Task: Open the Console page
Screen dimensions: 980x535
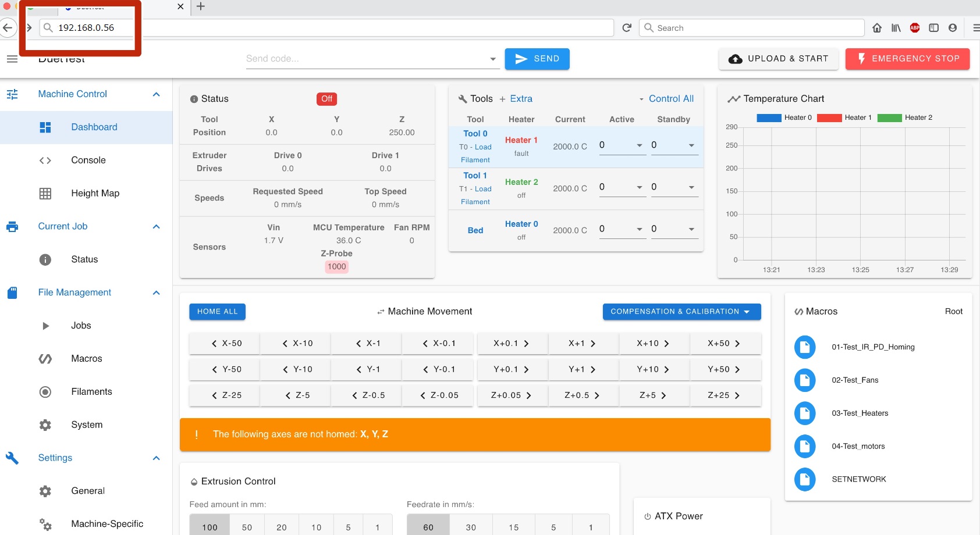Action: [86, 160]
